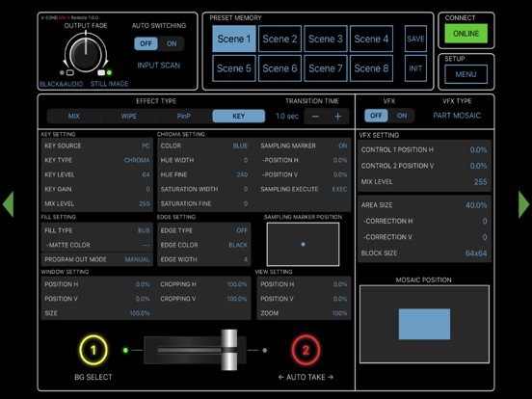Go to previous page with left green arrow
This screenshot has height=399, width=532.
(x=8, y=204)
